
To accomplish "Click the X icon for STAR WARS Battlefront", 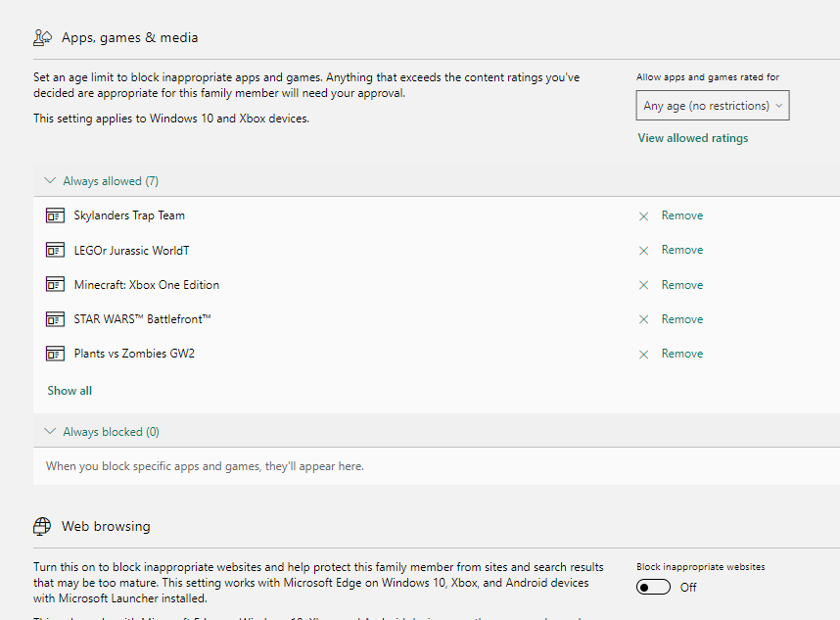I will tap(643, 319).
